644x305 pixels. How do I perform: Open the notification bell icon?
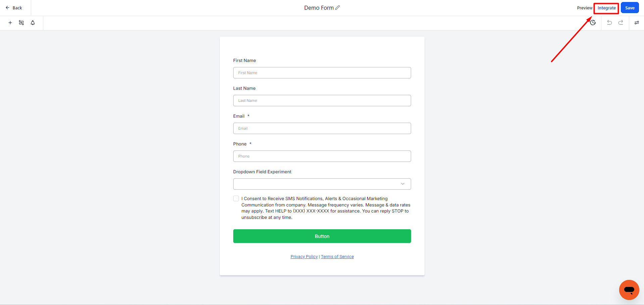(x=33, y=23)
